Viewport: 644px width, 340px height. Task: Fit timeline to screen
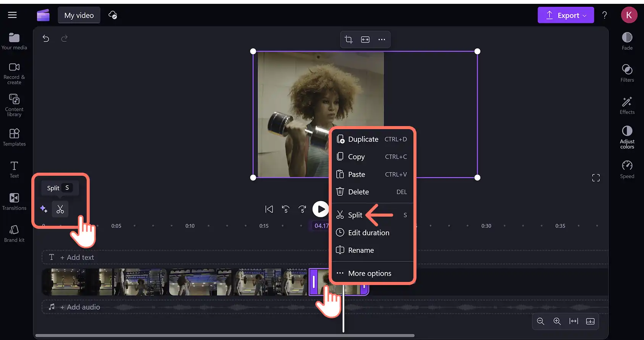[x=574, y=321]
